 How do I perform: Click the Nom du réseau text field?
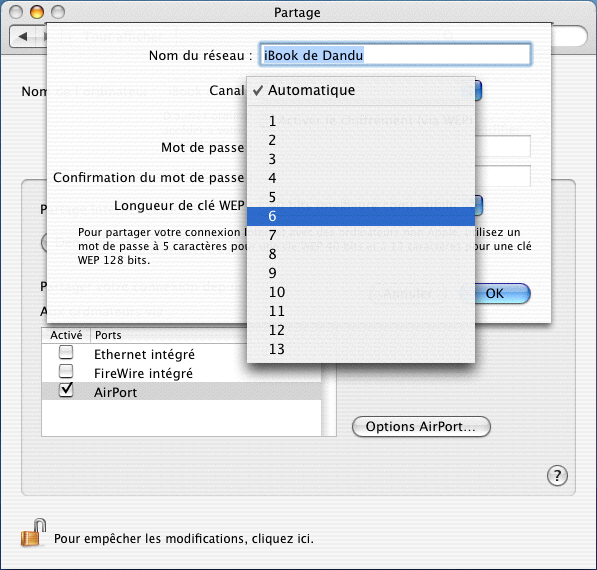pyautogui.click(x=395, y=55)
